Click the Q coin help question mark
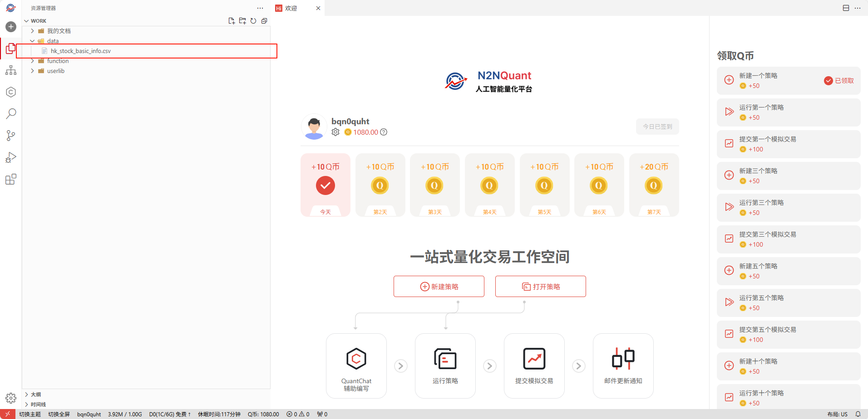The image size is (868, 419). point(384,132)
